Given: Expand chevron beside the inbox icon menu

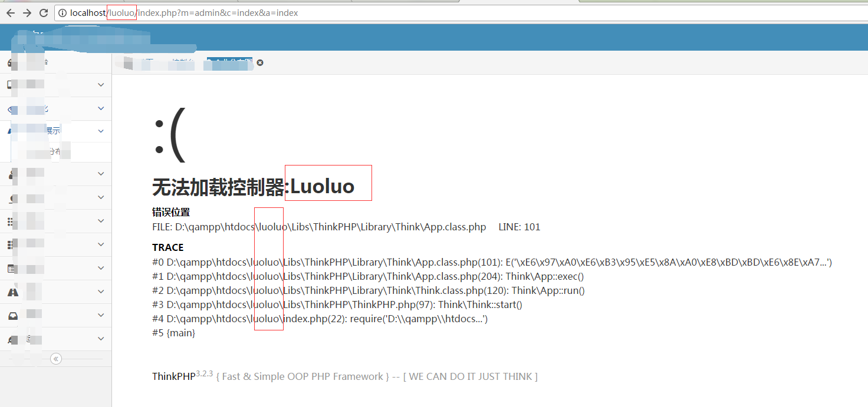Looking at the screenshot, I should pyautogui.click(x=101, y=315).
